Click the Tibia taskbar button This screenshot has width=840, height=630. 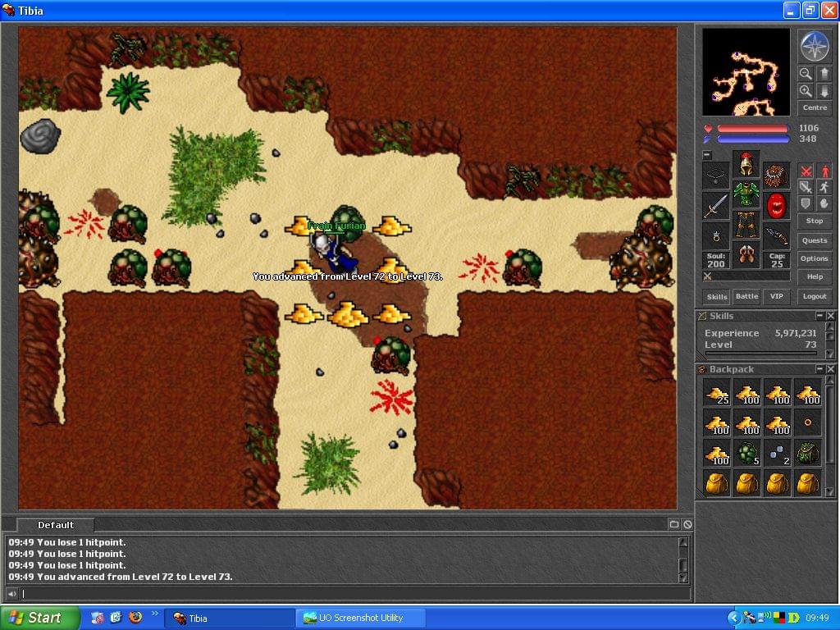(x=228, y=619)
